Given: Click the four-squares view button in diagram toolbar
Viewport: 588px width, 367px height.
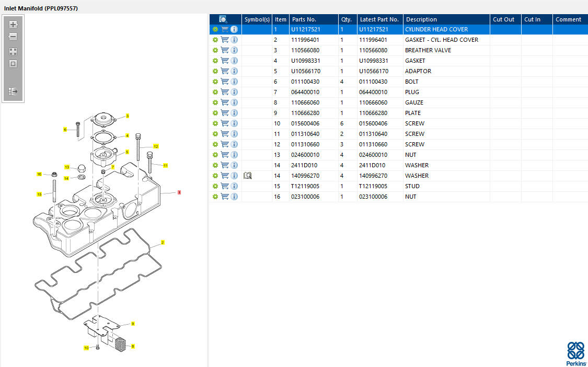Looking at the screenshot, I should (x=13, y=52).
